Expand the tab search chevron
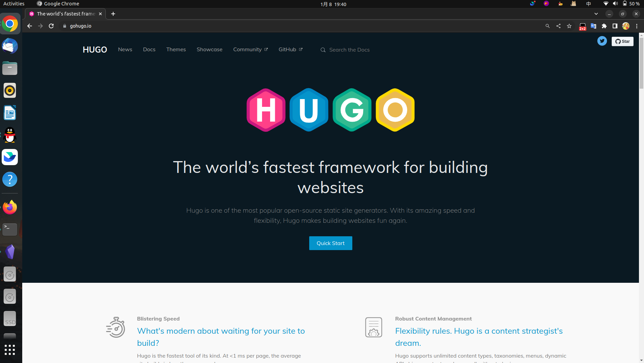644x363 pixels. (596, 14)
